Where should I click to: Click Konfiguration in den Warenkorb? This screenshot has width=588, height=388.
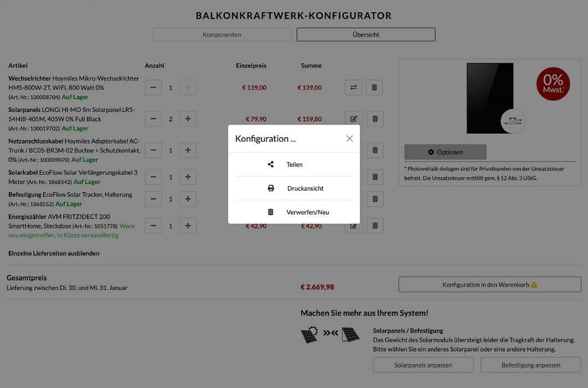(489, 285)
